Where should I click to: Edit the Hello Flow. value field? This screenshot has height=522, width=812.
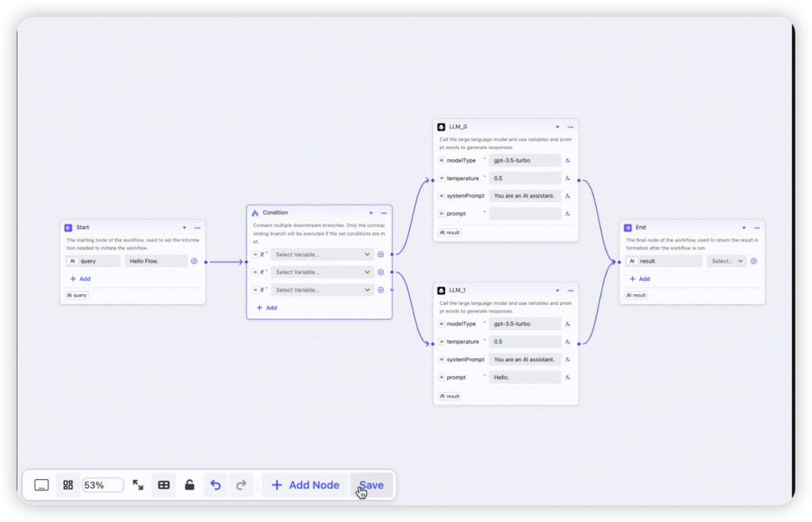pos(156,261)
